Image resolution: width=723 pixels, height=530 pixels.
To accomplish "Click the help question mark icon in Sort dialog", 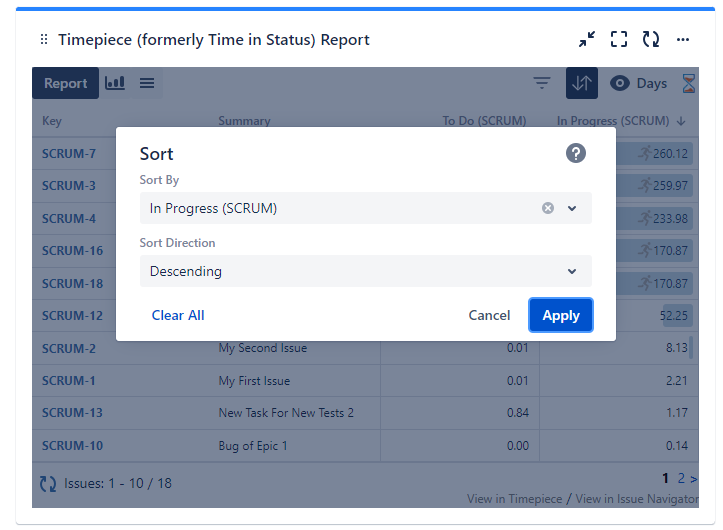I will click(575, 153).
